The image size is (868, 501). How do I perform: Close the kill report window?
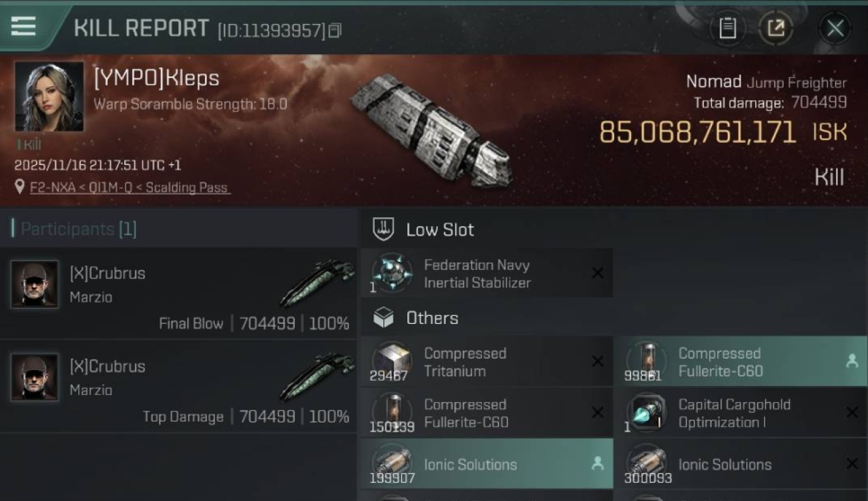[835, 28]
